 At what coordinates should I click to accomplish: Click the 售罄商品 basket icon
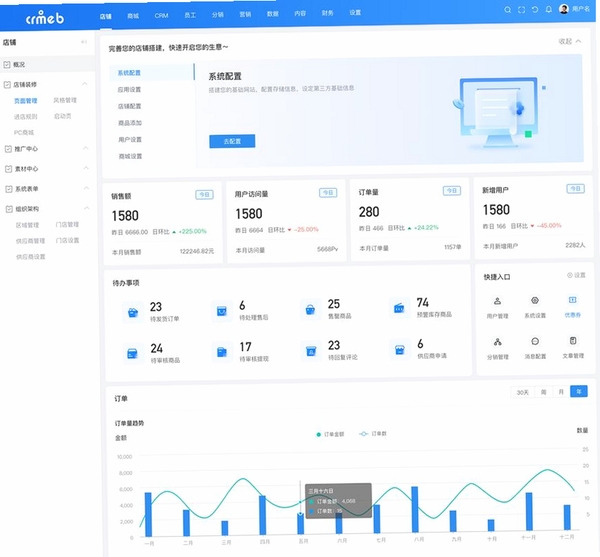click(x=310, y=309)
